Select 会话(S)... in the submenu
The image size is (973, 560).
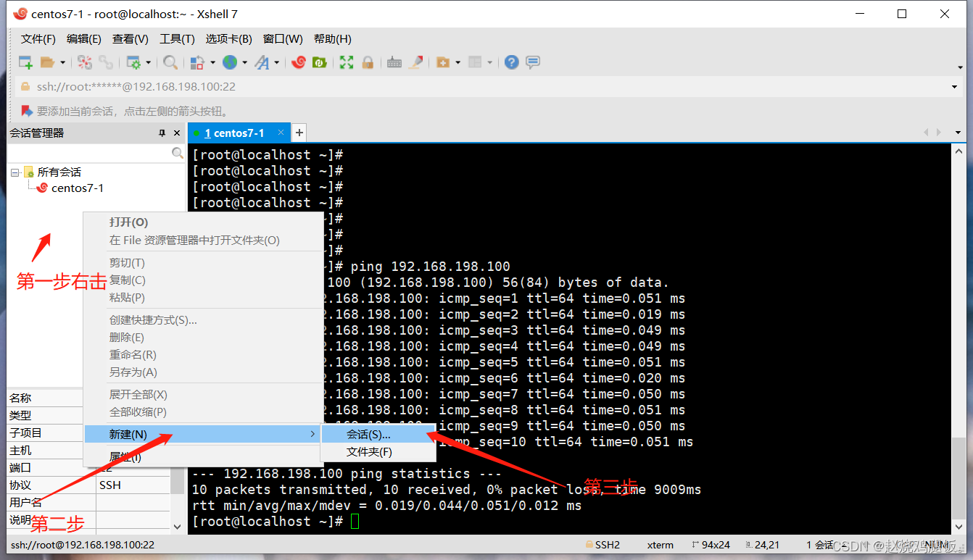coord(378,434)
